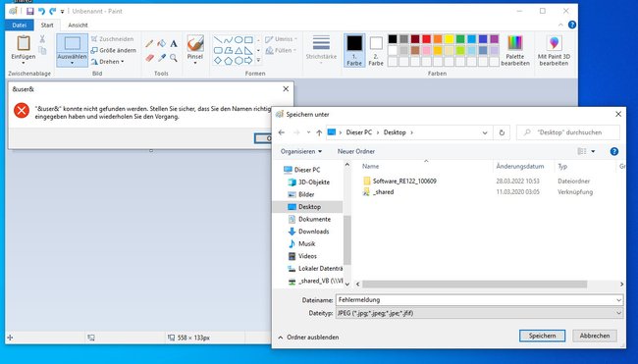The width and height of the screenshot is (638, 364).
Task: Redo using Paint's title bar arrow
Action: (x=52, y=12)
